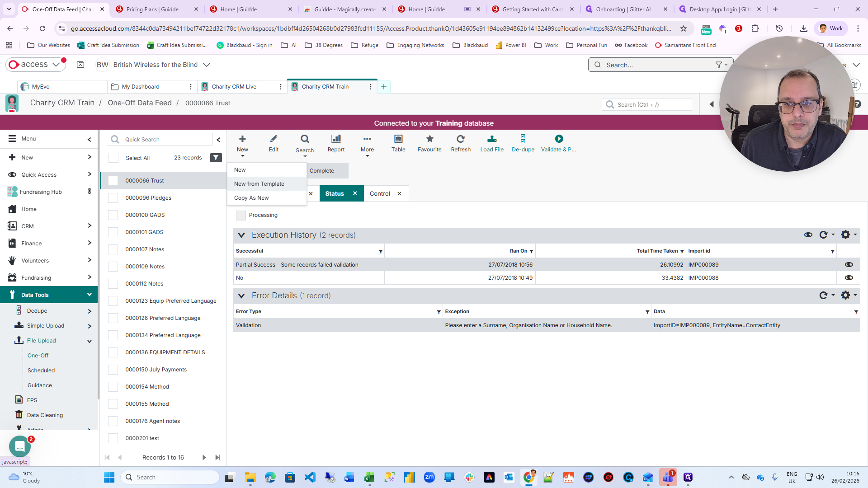Tick the Select All checkbox
This screenshot has height=488, width=868.
(113, 158)
